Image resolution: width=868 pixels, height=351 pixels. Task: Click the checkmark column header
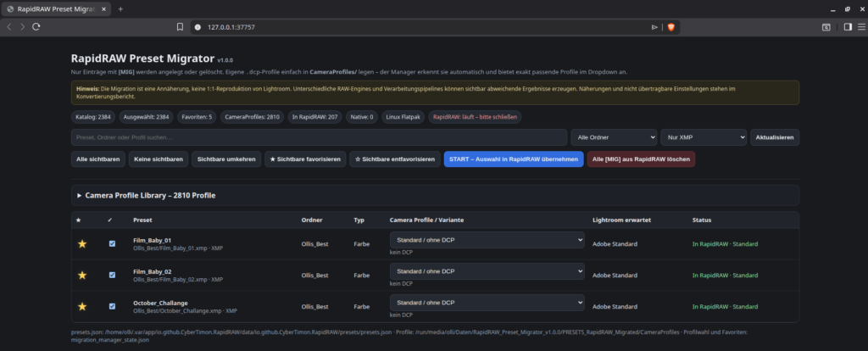click(109, 220)
